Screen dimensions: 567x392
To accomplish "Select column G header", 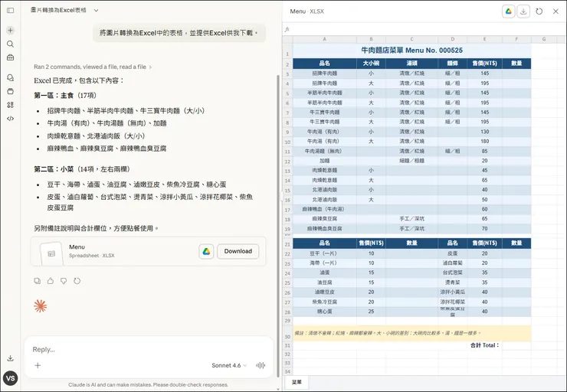I will point(544,39).
